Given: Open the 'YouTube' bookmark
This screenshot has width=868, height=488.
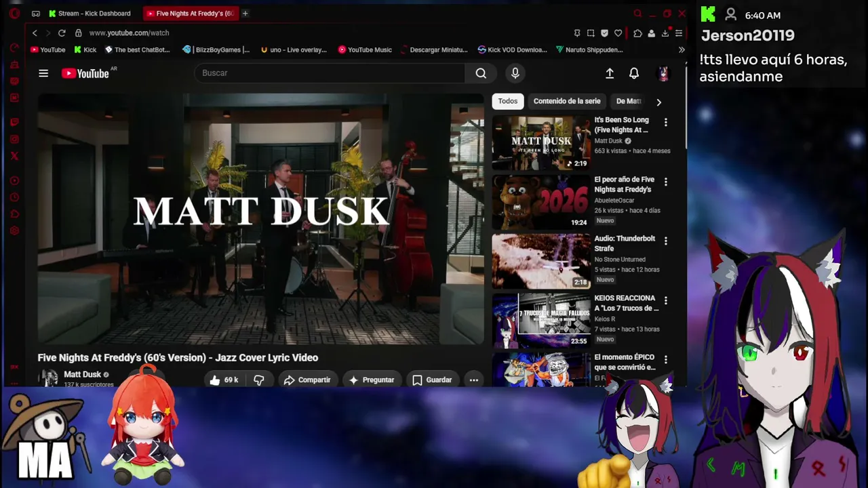Looking at the screenshot, I should [x=47, y=49].
